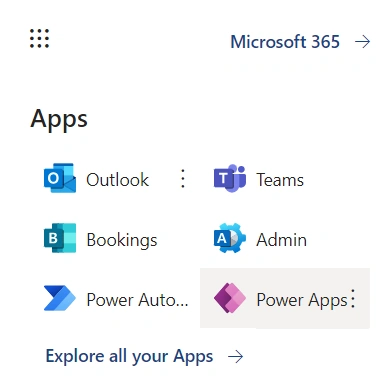Screen dimensions: 380x382
Task: Close the app launcher waffle icon
Action: pyautogui.click(x=39, y=39)
